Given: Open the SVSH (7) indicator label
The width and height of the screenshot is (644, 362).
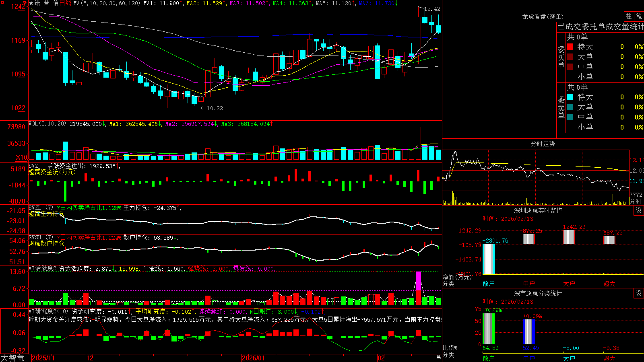Looking at the screenshot, I should pyautogui.click(x=41, y=237).
